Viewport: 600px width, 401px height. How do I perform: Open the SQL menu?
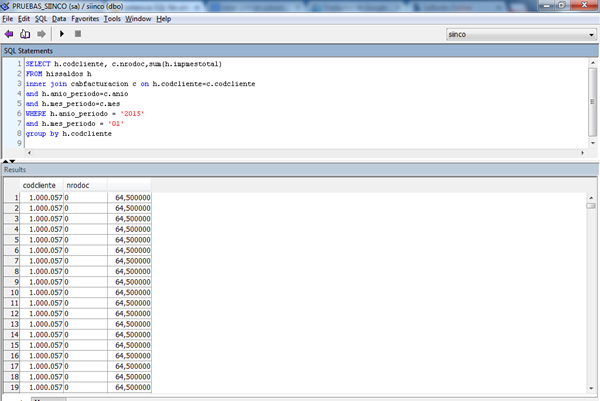(x=40, y=19)
